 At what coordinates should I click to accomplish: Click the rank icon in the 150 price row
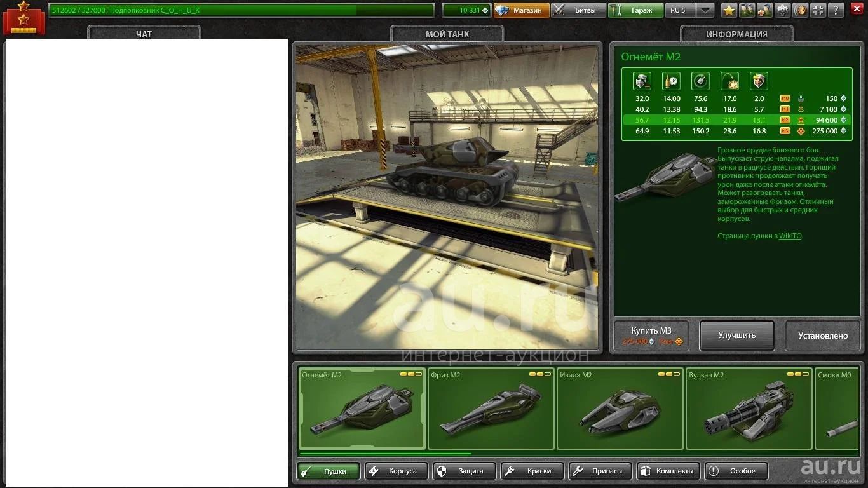pos(801,98)
